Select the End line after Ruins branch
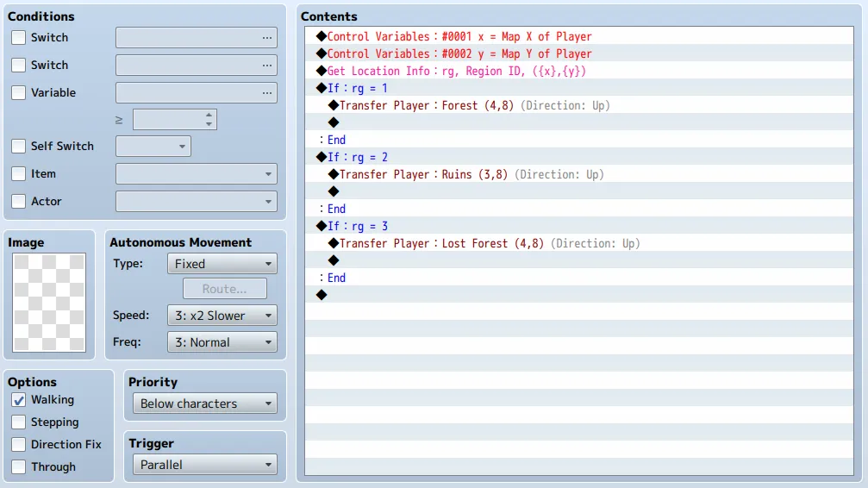Image resolution: width=868 pixels, height=488 pixels. click(x=579, y=209)
